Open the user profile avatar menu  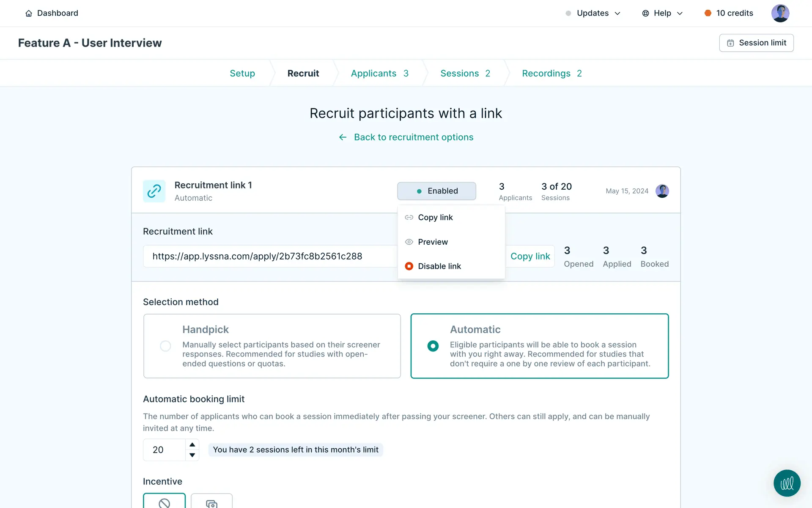pyautogui.click(x=780, y=13)
